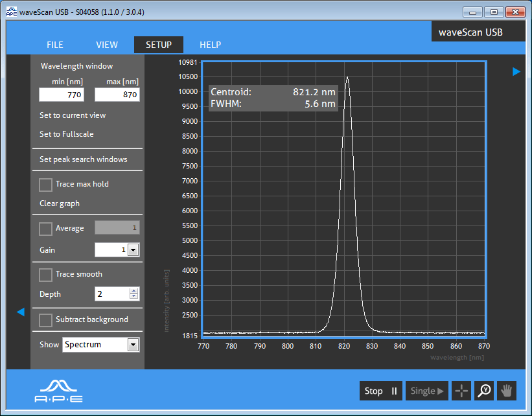Open the VIEW menu
The image size is (532, 416).
(106, 45)
